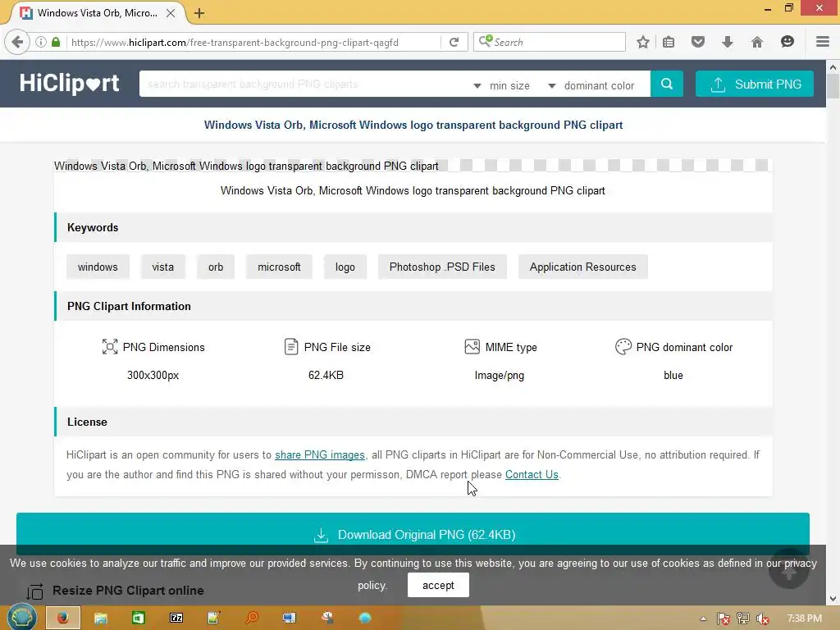Screen dimensions: 840x630
Task: Go to Firefox home page icon
Action: pyautogui.click(x=756, y=42)
